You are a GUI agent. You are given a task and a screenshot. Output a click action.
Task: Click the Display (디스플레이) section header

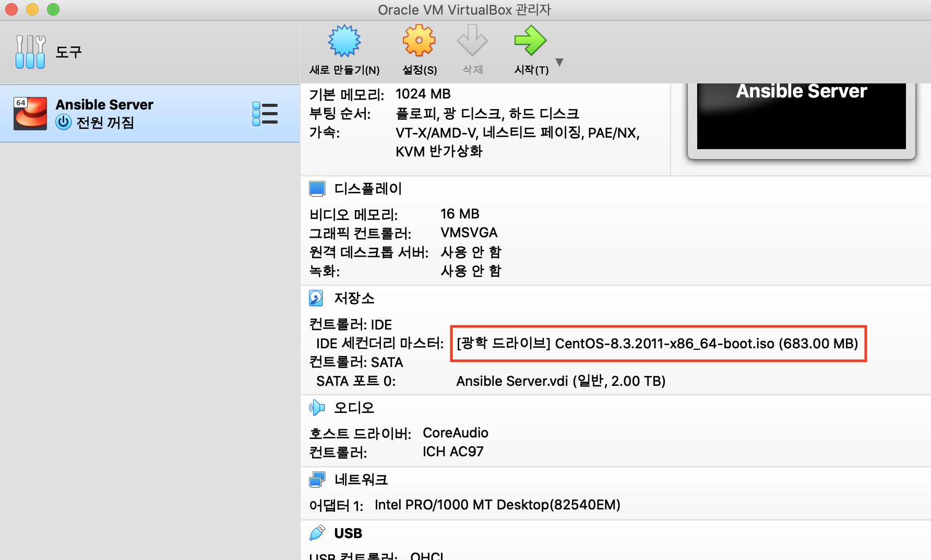coord(368,189)
